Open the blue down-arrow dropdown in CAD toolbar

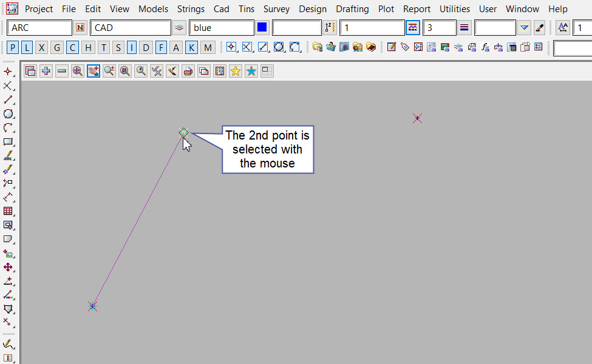525,27
